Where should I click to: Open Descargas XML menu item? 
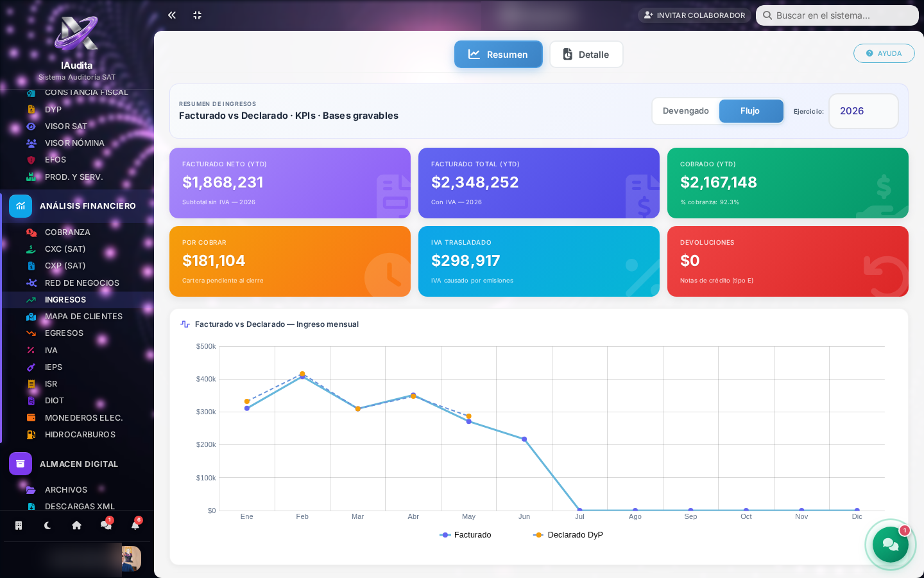click(x=77, y=506)
